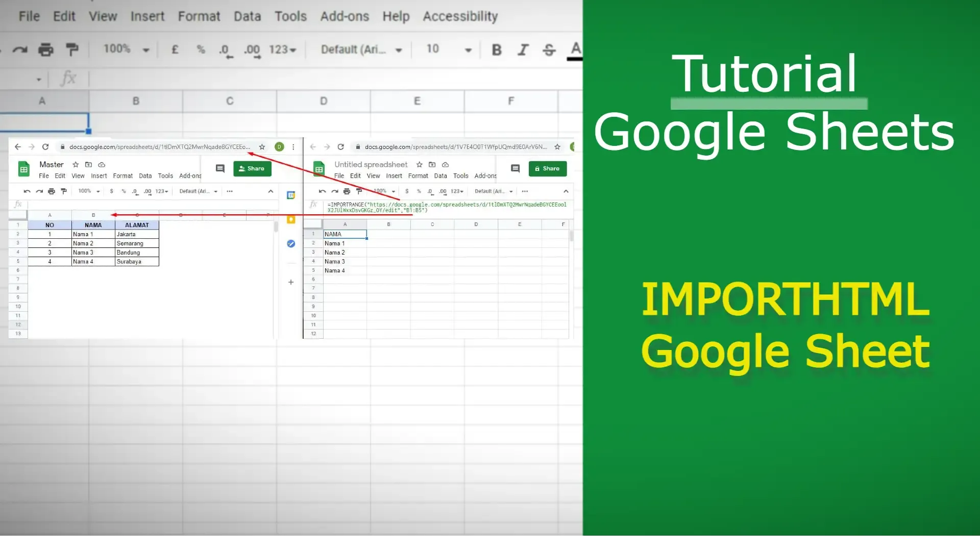This screenshot has height=551, width=980.
Task: Click the cloud status icon beside Untitled spreadsheet title
Action: click(x=445, y=164)
